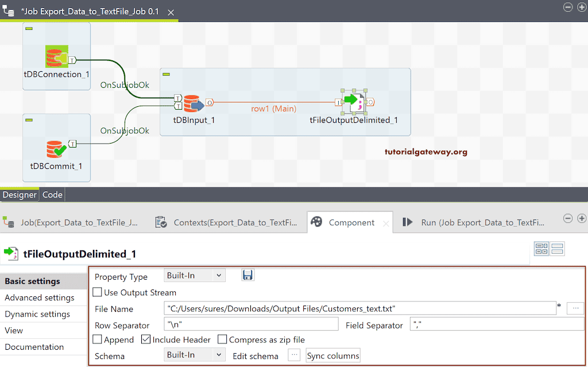Click into the File Name input field
588x367 pixels.
click(x=360, y=308)
